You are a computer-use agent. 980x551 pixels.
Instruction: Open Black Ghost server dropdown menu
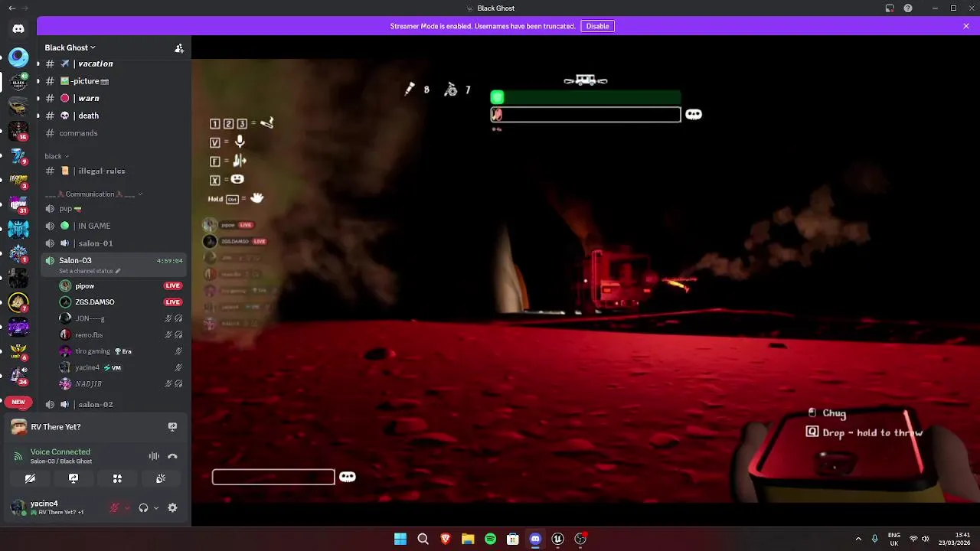click(x=70, y=47)
